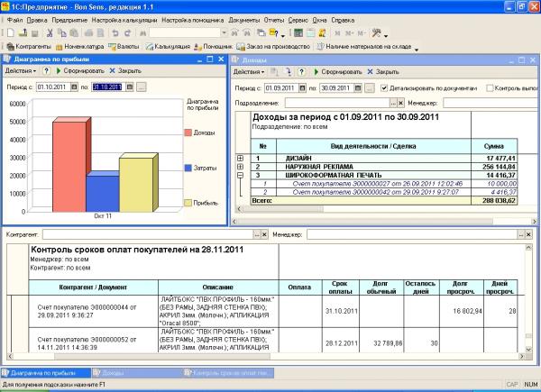Open Действия dropdown in Доходы window

pos(250,71)
